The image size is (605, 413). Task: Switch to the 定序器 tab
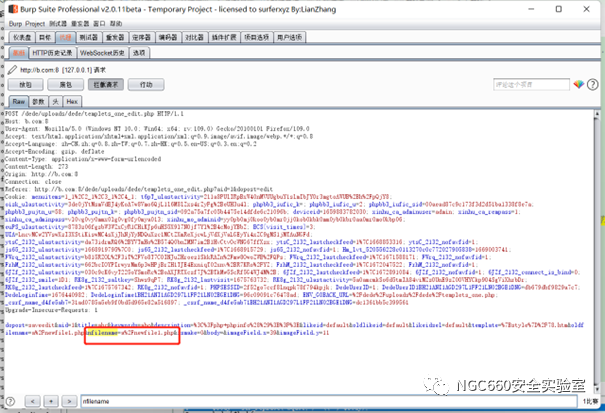click(141, 37)
